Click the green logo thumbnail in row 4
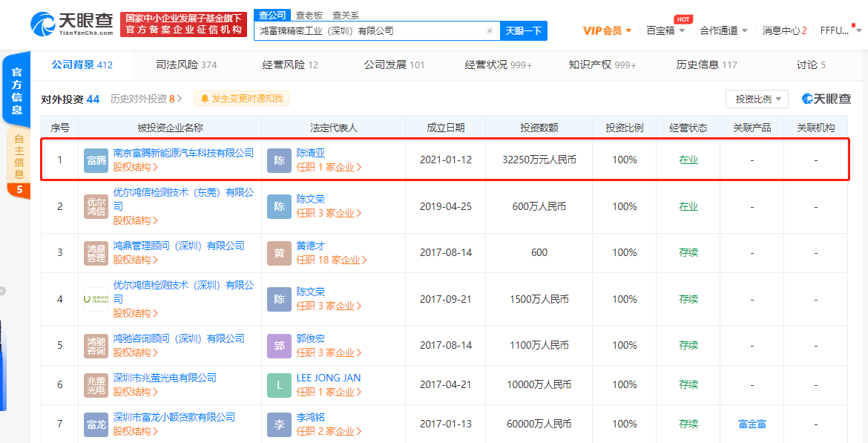 pyautogui.click(x=96, y=299)
